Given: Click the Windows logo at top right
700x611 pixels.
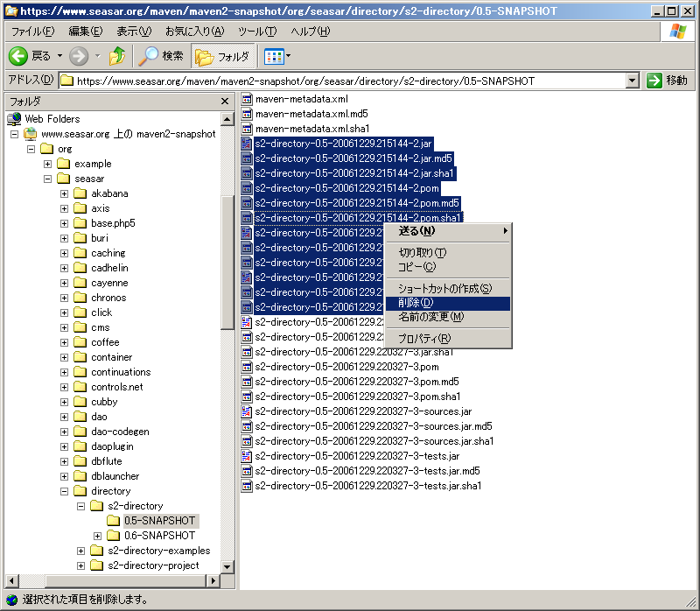Looking at the screenshot, I should [x=678, y=32].
